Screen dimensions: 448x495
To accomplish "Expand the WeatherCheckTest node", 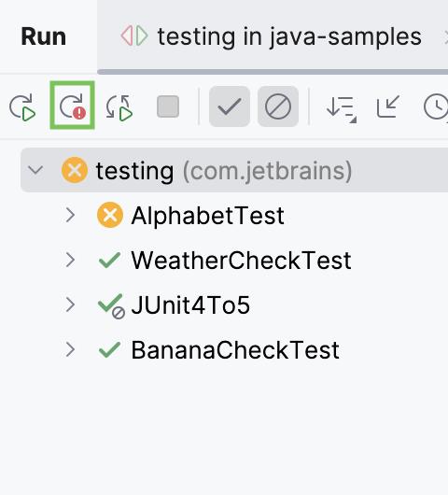I will click(x=70, y=261).
